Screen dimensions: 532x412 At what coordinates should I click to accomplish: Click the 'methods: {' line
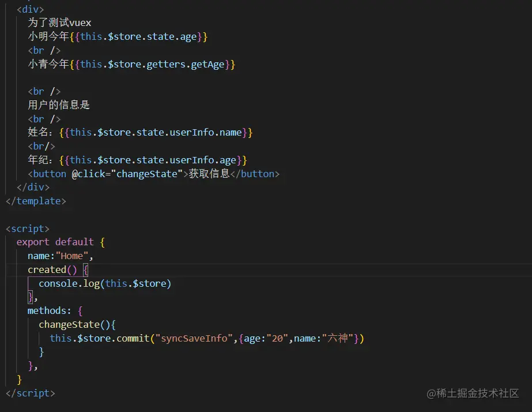pyautogui.click(x=55, y=311)
